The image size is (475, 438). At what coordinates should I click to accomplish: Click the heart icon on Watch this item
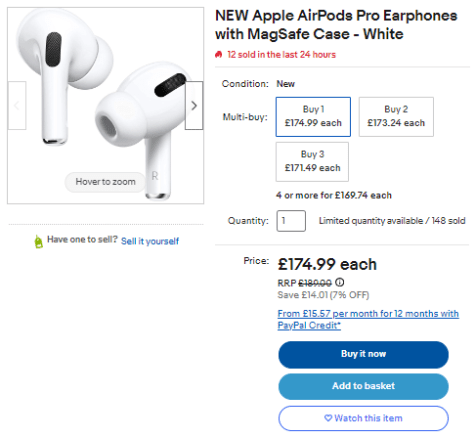[x=328, y=418]
